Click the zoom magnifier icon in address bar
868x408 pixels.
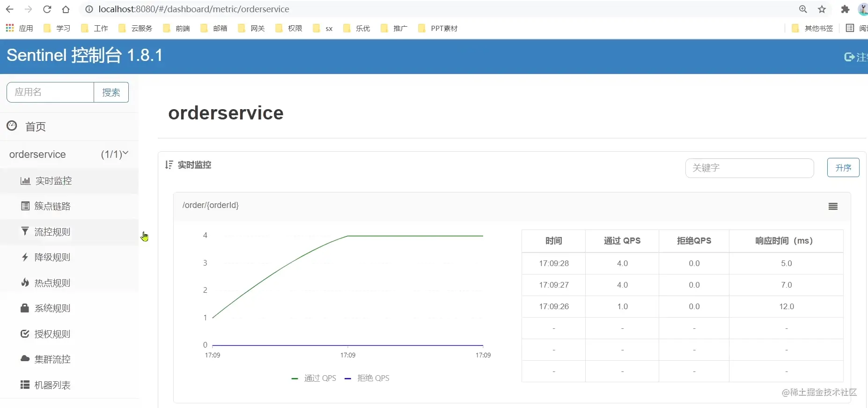[803, 9]
